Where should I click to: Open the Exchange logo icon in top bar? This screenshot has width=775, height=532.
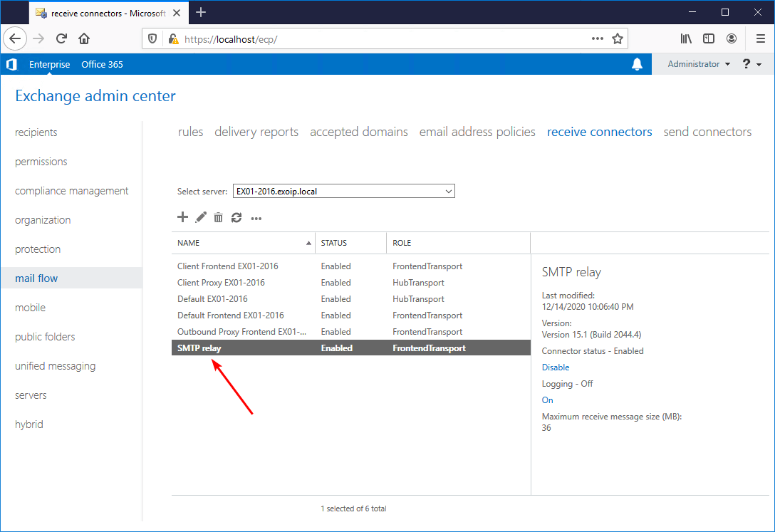(11, 64)
